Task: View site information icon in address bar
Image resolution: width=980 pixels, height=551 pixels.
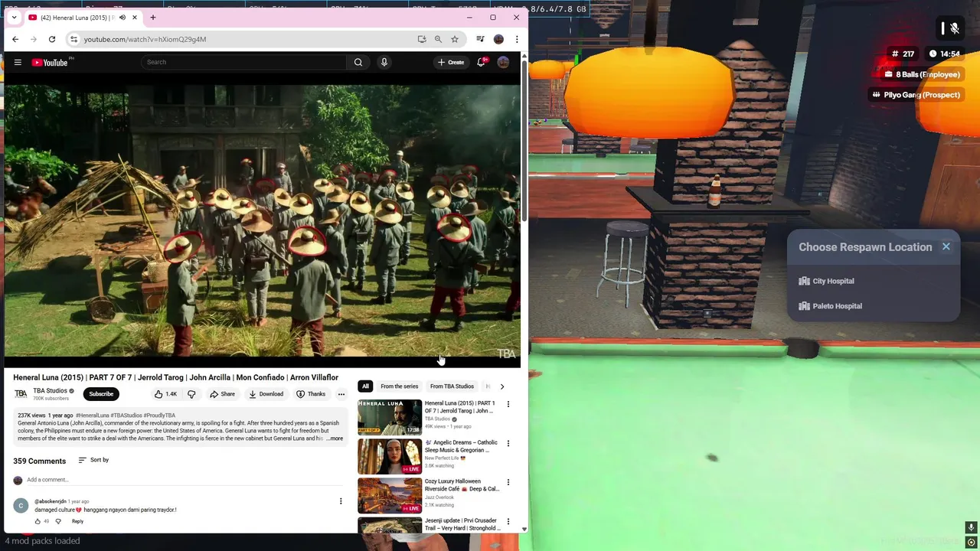Action: coord(73,39)
